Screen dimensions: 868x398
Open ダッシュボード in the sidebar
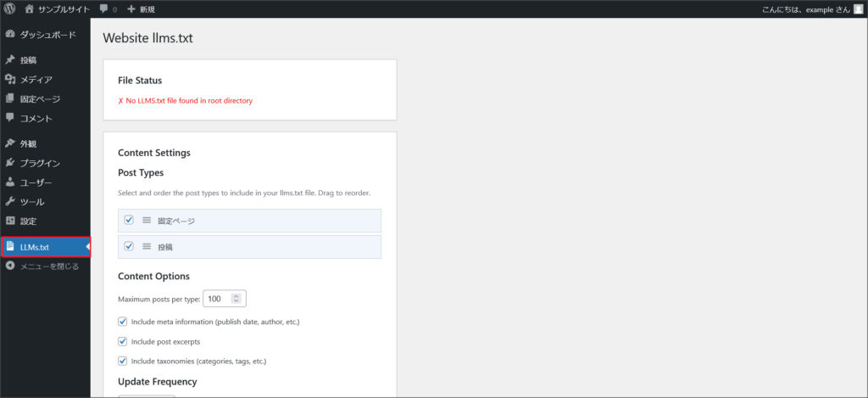[47, 35]
